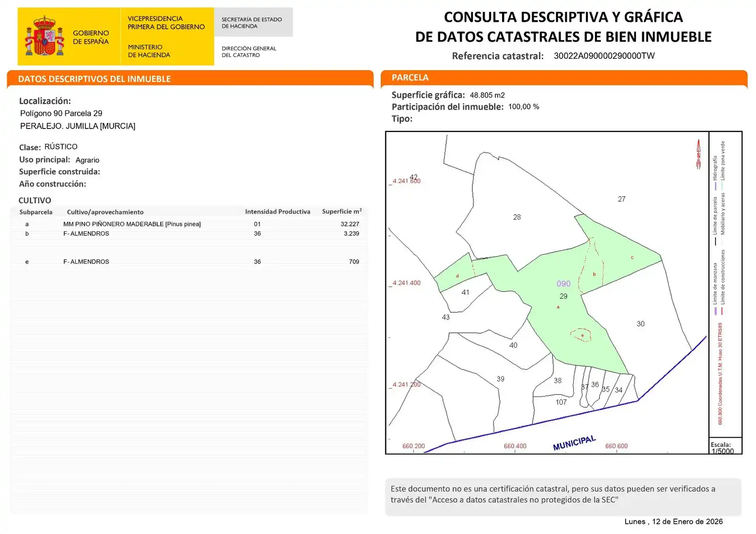Click the purple Límite de manzana legend line
The width and height of the screenshot is (756, 534).
[x=715, y=311]
